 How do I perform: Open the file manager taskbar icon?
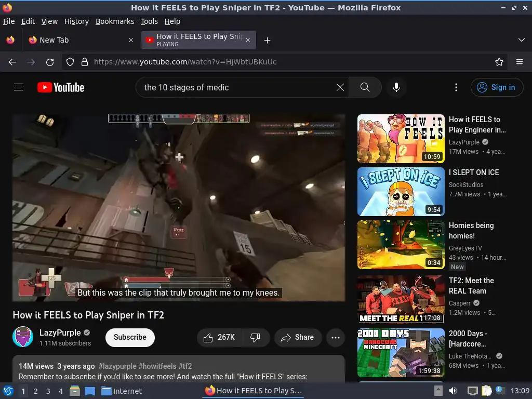(75, 391)
